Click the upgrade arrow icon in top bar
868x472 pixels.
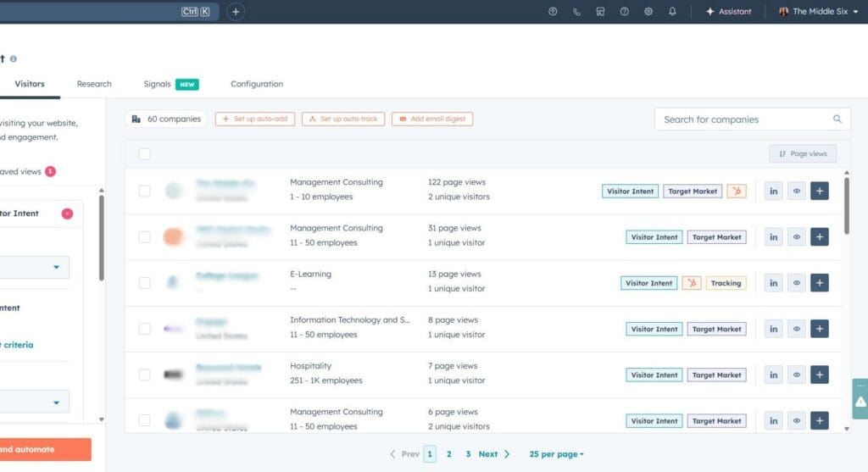point(553,11)
